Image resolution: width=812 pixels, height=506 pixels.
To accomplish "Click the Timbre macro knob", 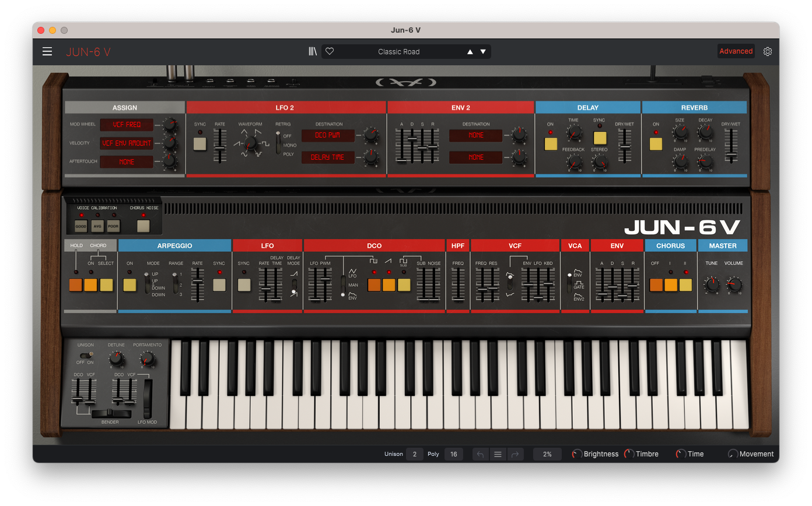I will point(629,454).
